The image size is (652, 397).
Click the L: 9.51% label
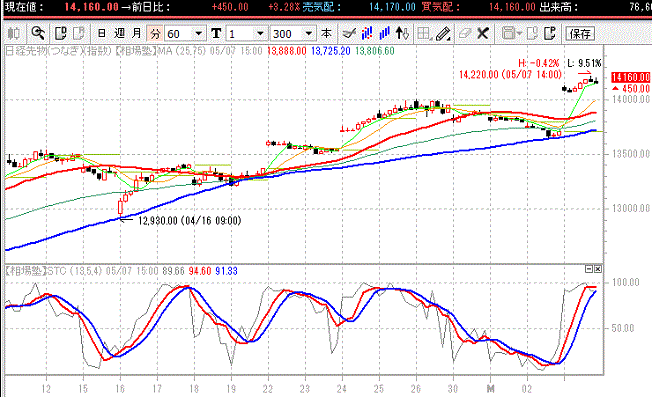[584, 63]
